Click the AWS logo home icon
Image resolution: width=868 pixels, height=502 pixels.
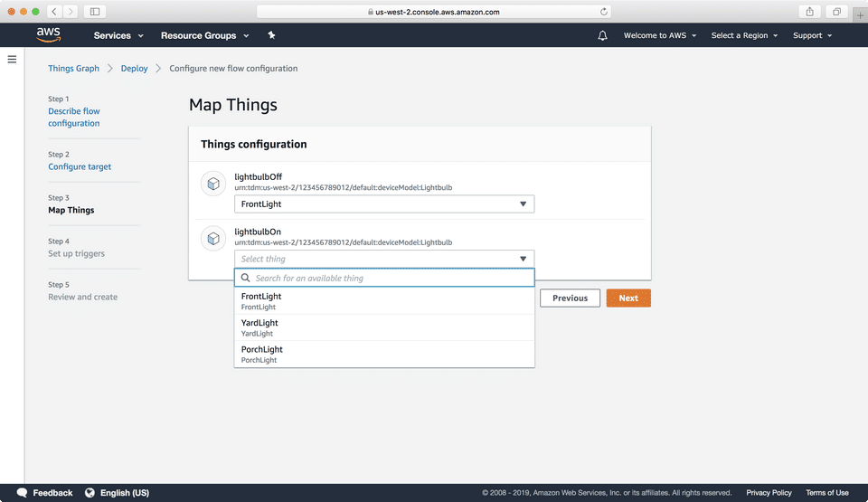pyautogui.click(x=49, y=34)
